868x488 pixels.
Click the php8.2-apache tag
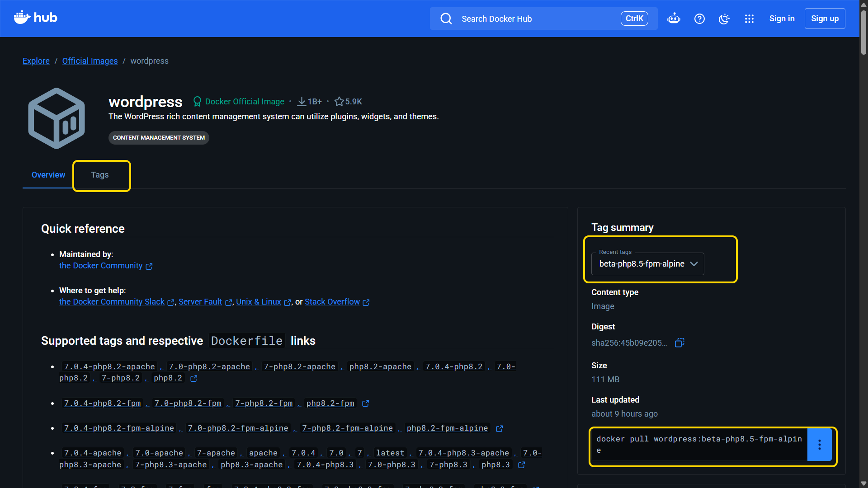click(x=381, y=366)
